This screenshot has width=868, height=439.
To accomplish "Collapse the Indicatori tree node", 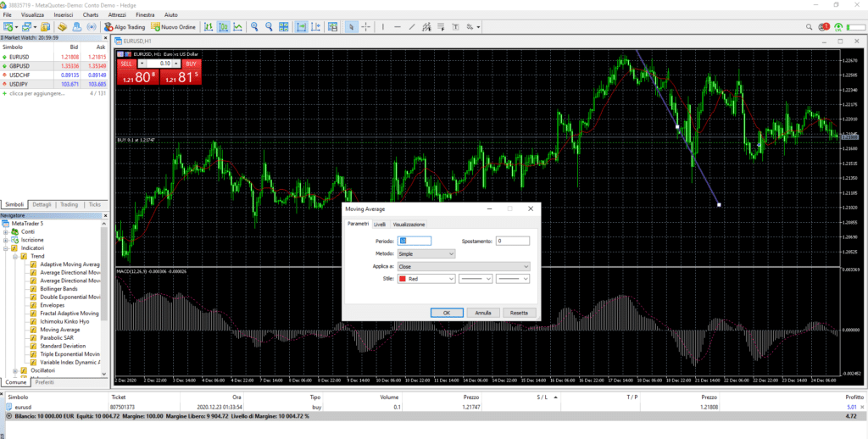I will tap(6, 248).
